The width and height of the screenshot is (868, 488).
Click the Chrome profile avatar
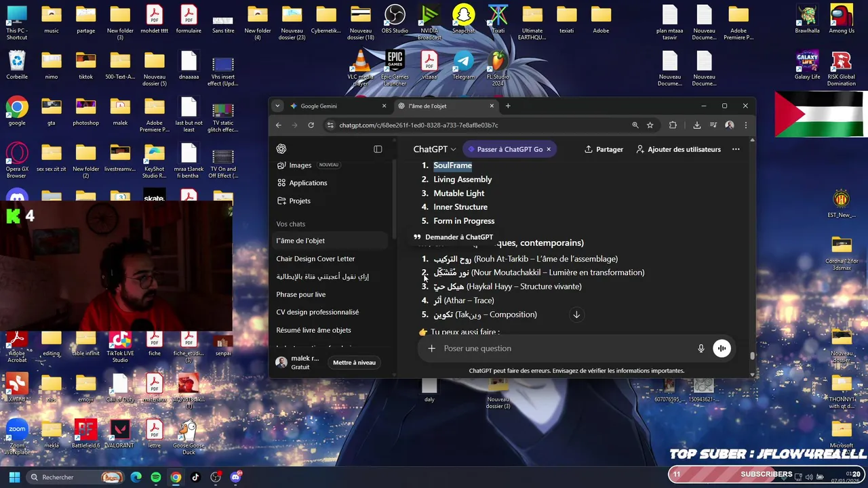pyautogui.click(x=730, y=125)
